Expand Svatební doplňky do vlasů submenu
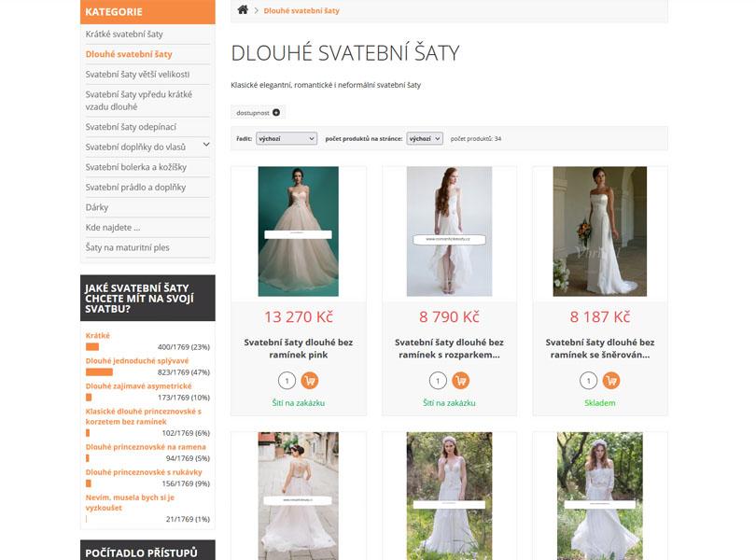 [x=206, y=145]
